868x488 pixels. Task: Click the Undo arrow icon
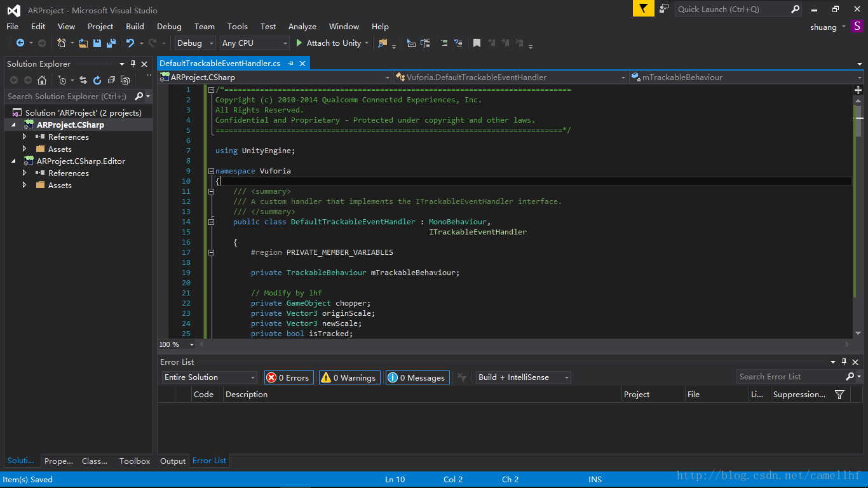(130, 43)
